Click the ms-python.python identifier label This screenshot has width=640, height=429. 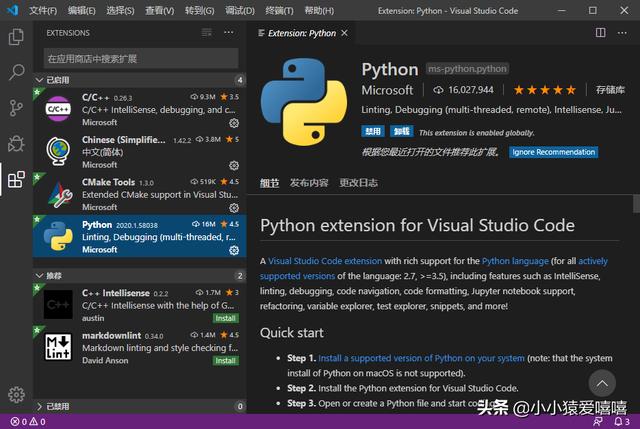pos(467,69)
